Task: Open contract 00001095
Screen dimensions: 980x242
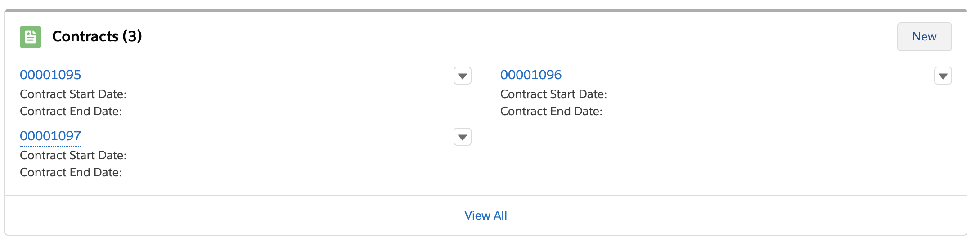Action: (x=50, y=75)
